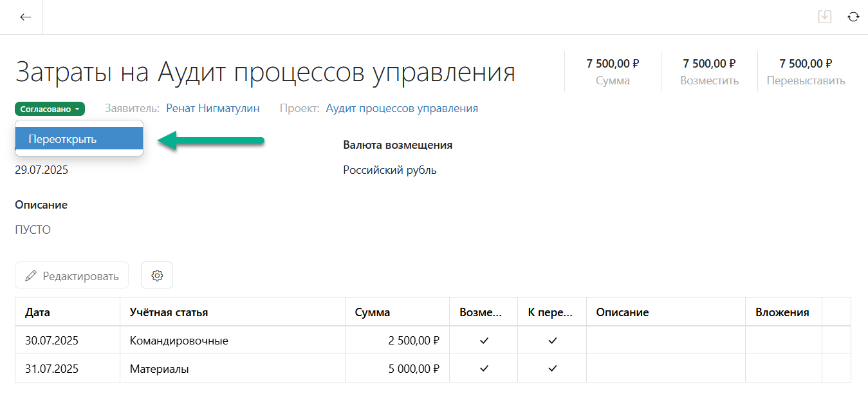Select Переоткрыть from the status menu
The width and height of the screenshot is (868, 396).
click(x=79, y=139)
